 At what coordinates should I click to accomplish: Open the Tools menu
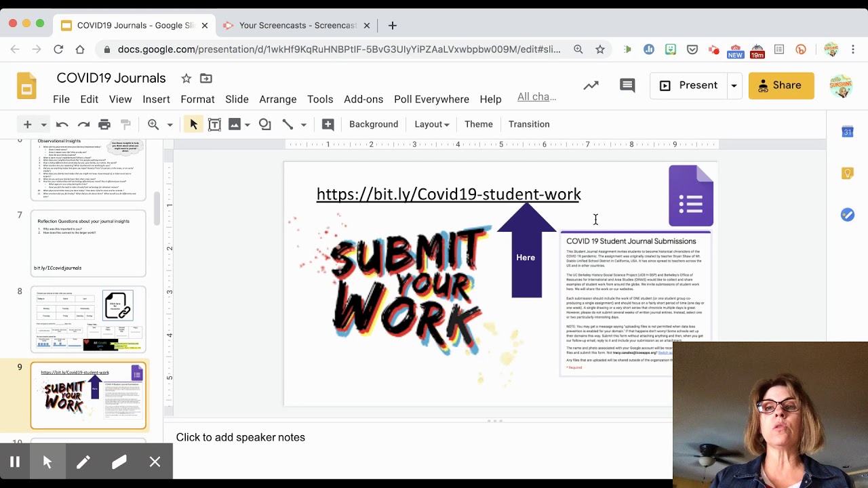[x=320, y=99]
